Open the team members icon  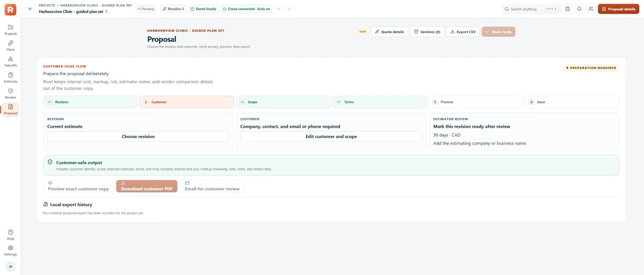[591, 9]
